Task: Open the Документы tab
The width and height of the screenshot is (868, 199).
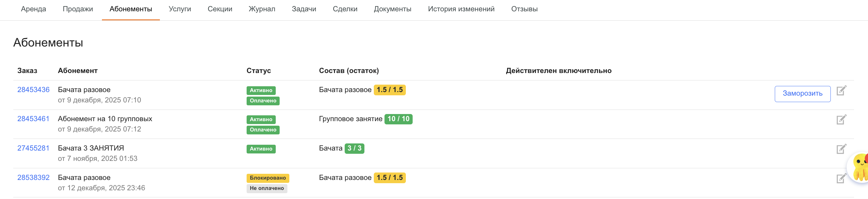Action: tap(392, 9)
